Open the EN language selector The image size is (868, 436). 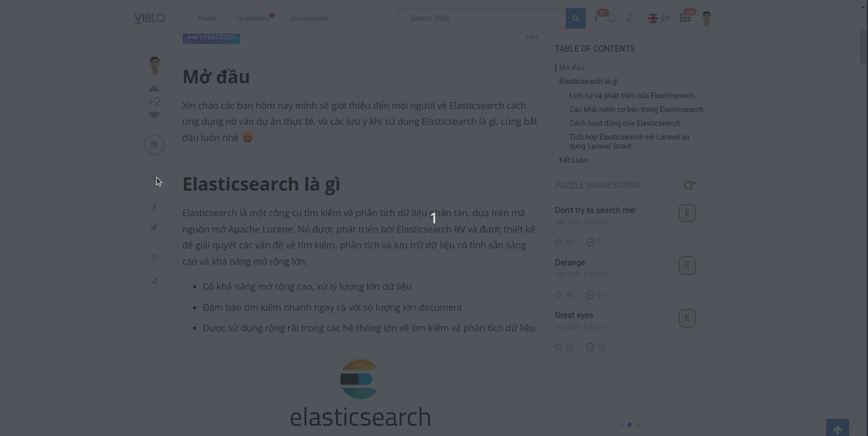(x=659, y=18)
